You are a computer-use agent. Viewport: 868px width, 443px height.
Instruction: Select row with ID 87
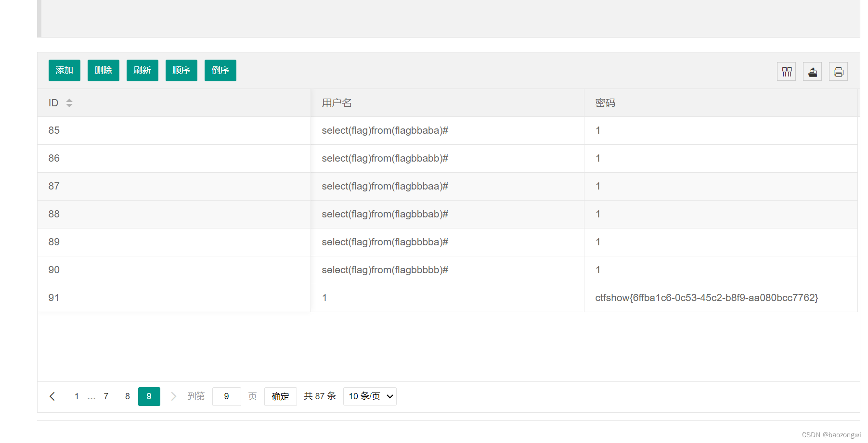click(447, 187)
